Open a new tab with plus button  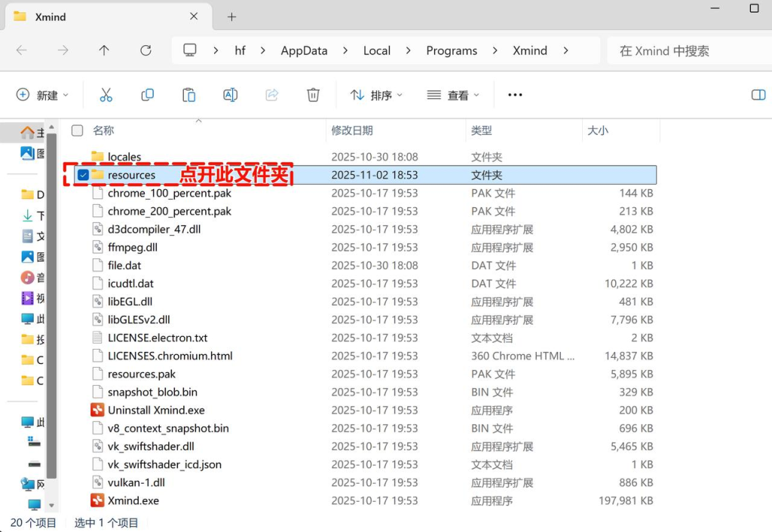click(231, 17)
